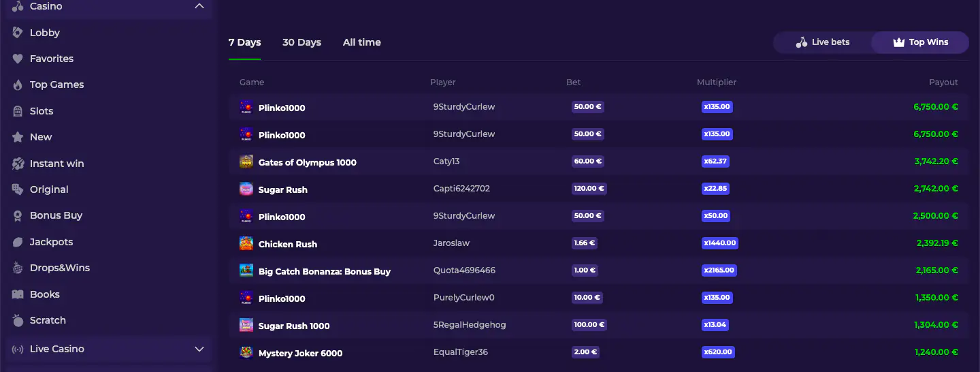This screenshot has height=372, width=980.
Task: Switch to Live bets view
Action: 823,42
